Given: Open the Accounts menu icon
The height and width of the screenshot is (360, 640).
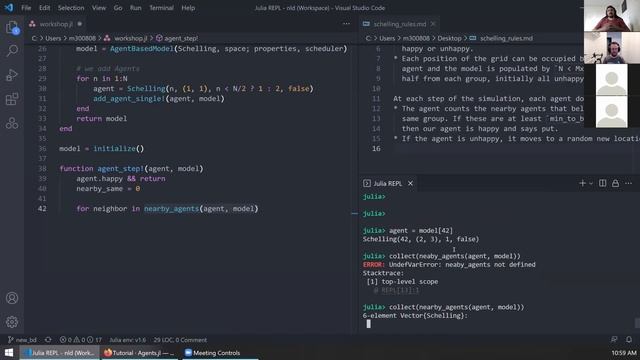Looking at the screenshot, I should pyautogui.click(x=12, y=298).
